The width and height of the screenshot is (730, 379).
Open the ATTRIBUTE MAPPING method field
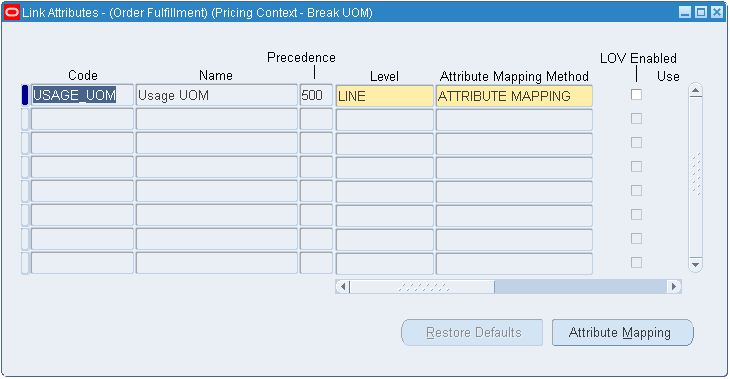click(x=514, y=95)
